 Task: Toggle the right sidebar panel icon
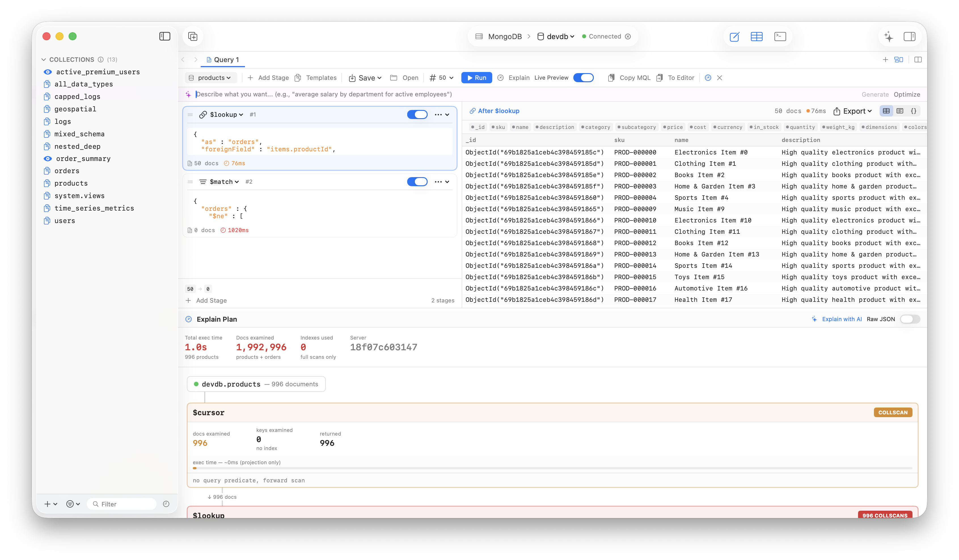pos(910,37)
